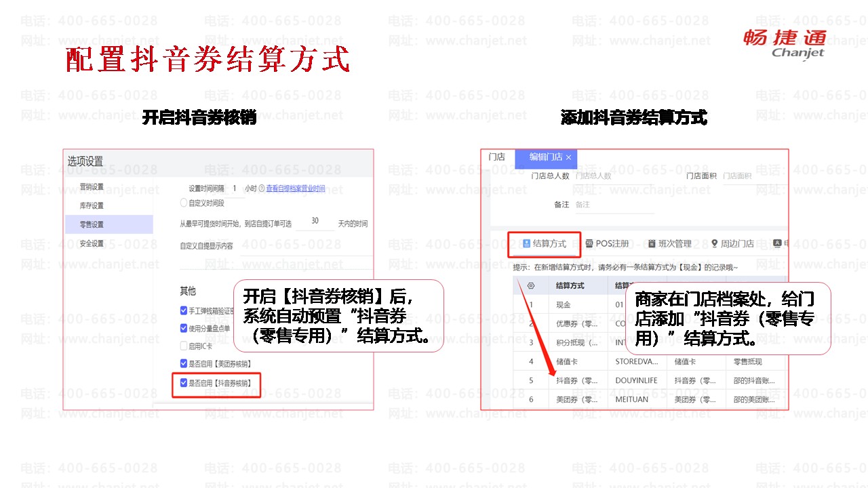The height and width of the screenshot is (488, 868).
Task: Close the 编辑门店 tab
Action: click(568, 157)
